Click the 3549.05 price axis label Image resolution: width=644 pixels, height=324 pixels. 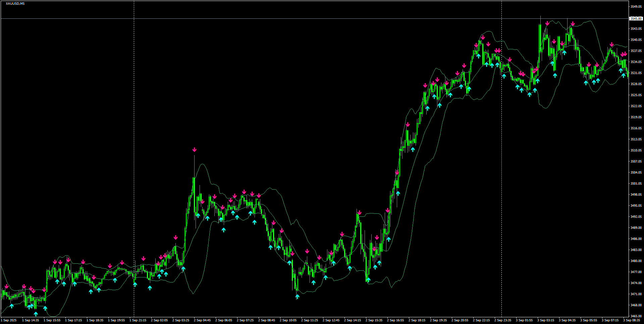coord(636,7)
